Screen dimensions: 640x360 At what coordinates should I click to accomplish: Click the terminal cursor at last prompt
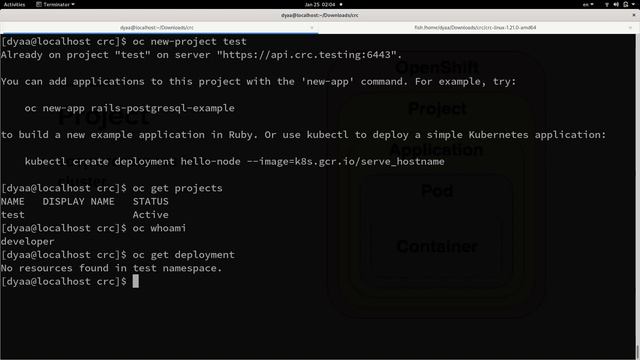pos(136,281)
